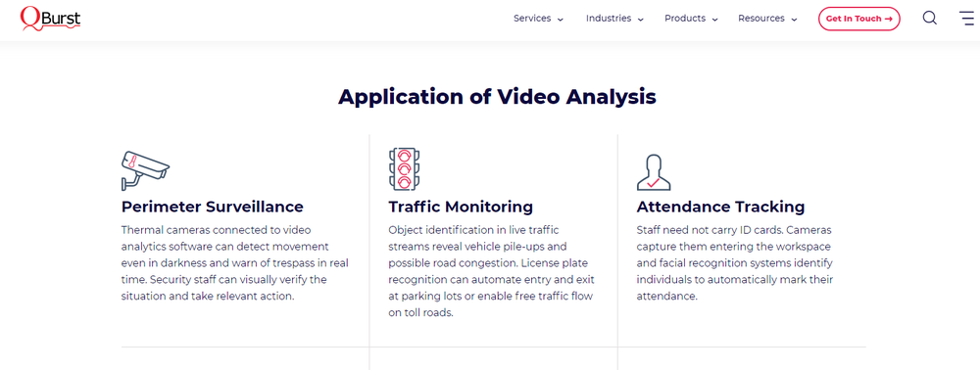This screenshot has width=980, height=370.
Task: Select the Perimeter Surveillance heading
Action: tap(213, 207)
